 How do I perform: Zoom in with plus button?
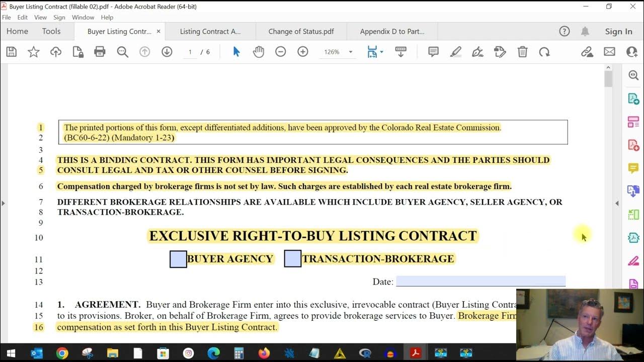(302, 52)
